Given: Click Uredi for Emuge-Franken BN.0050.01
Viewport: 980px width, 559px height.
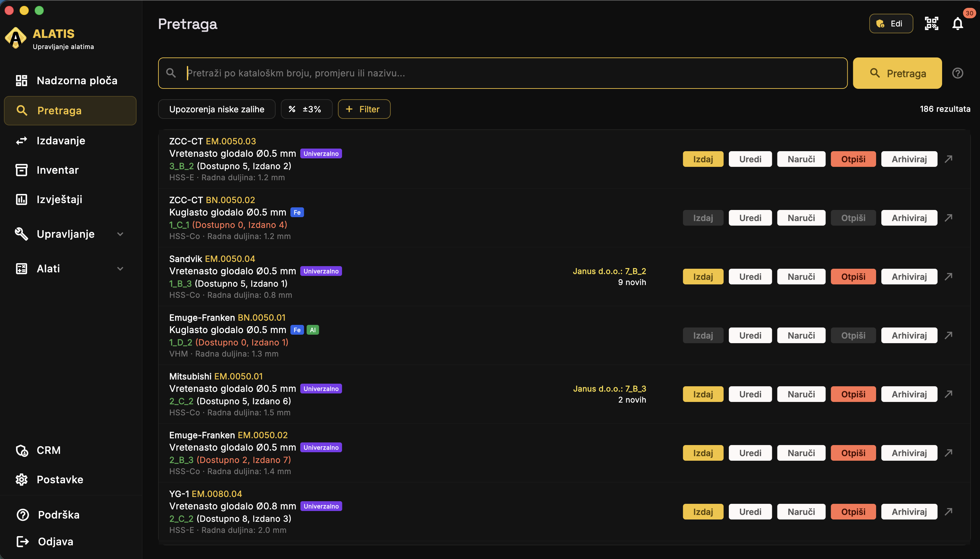Looking at the screenshot, I should pyautogui.click(x=750, y=335).
